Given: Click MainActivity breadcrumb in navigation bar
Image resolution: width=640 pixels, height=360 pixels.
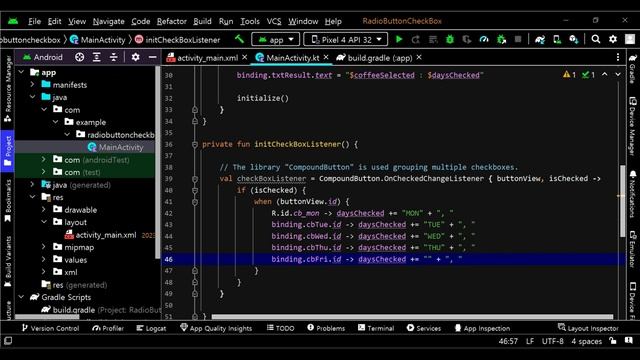Looking at the screenshot, I should [98, 40].
